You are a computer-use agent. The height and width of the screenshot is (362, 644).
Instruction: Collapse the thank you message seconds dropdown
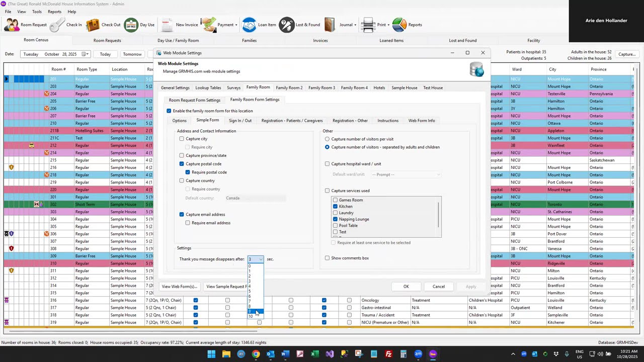[x=260, y=259]
